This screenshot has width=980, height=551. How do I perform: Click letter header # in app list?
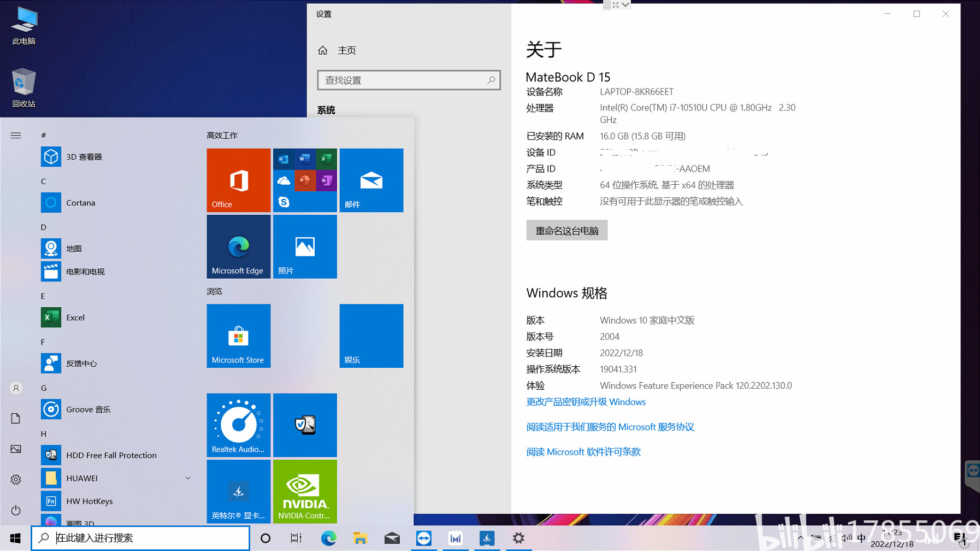coord(44,135)
